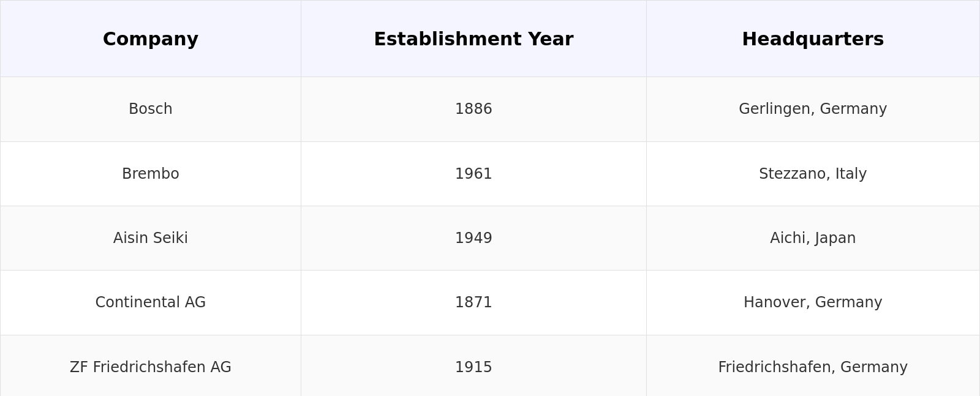Click the 1871 year cell

click(473, 302)
